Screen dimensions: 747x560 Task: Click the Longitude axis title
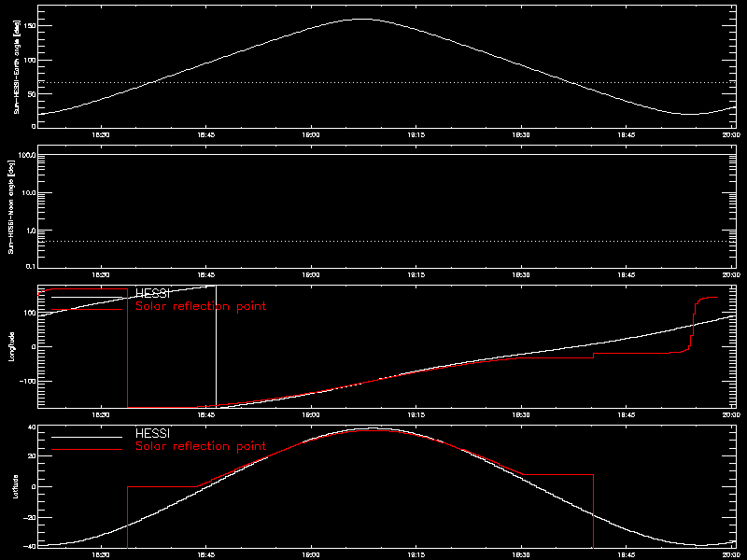pyautogui.click(x=11, y=346)
